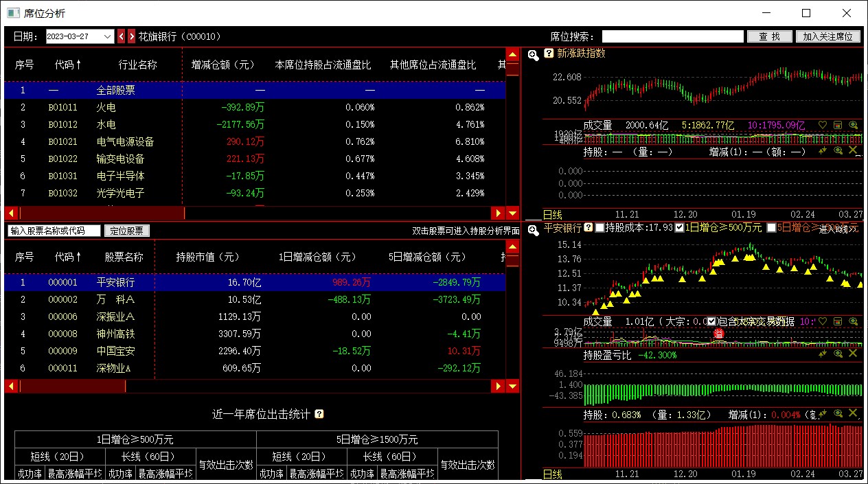Click heart icon in index 成交量 row
Image resolution: width=868 pixels, height=484 pixels.
tap(823, 126)
